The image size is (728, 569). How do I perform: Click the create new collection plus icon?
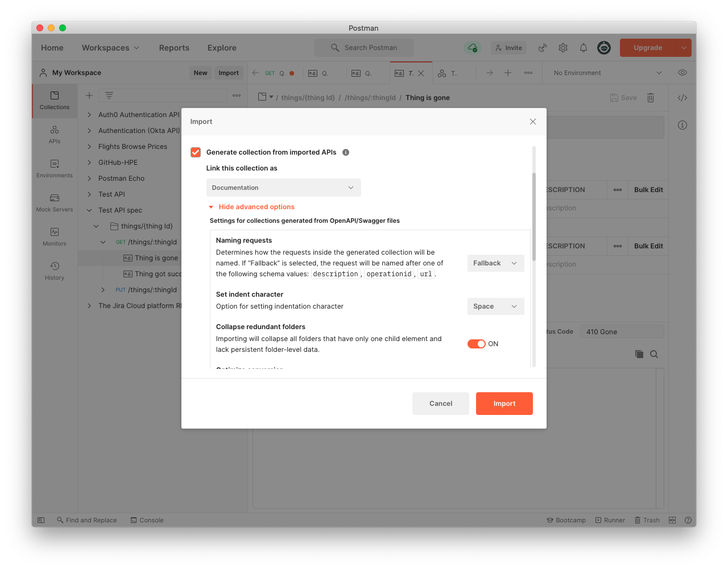click(89, 95)
